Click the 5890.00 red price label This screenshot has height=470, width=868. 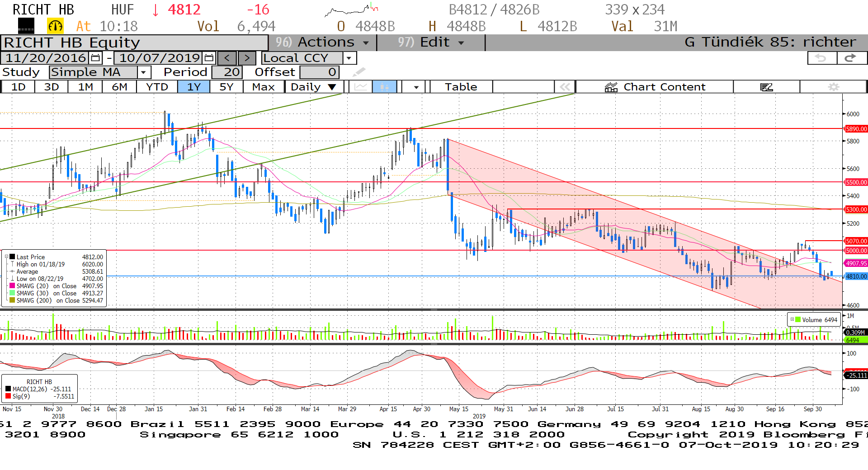click(856, 129)
